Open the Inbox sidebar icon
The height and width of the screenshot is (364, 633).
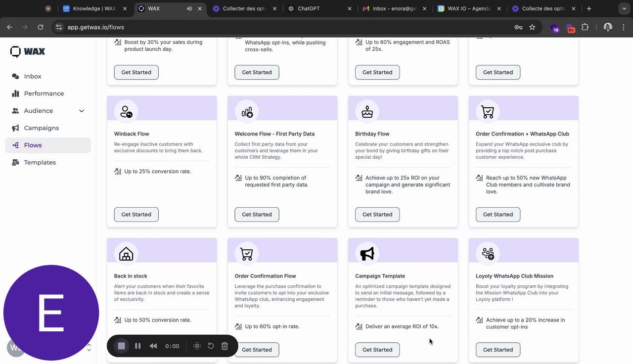click(15, 76)
